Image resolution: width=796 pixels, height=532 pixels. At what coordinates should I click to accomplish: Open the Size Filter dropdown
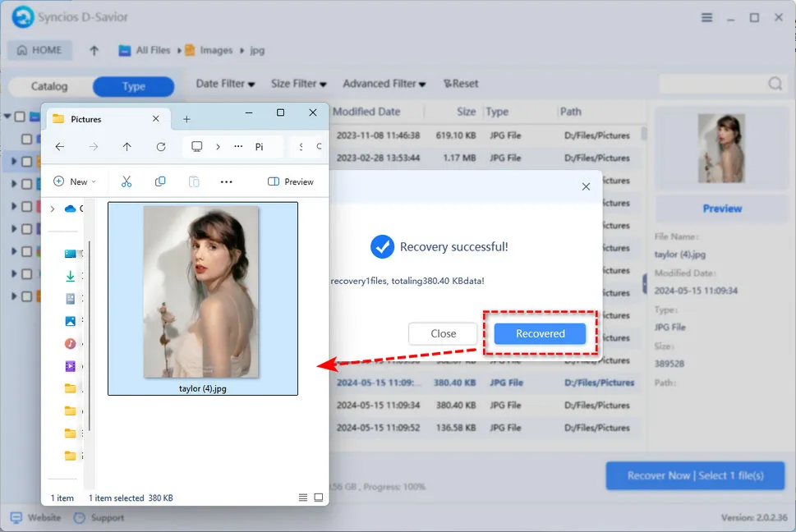click(299, 84)
